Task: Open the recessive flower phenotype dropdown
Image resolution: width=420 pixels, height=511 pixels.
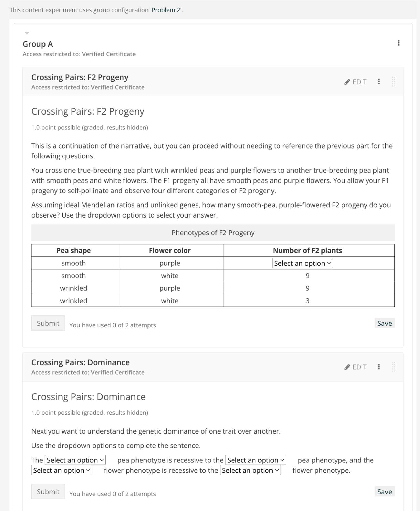Action: tap(62, 470)
